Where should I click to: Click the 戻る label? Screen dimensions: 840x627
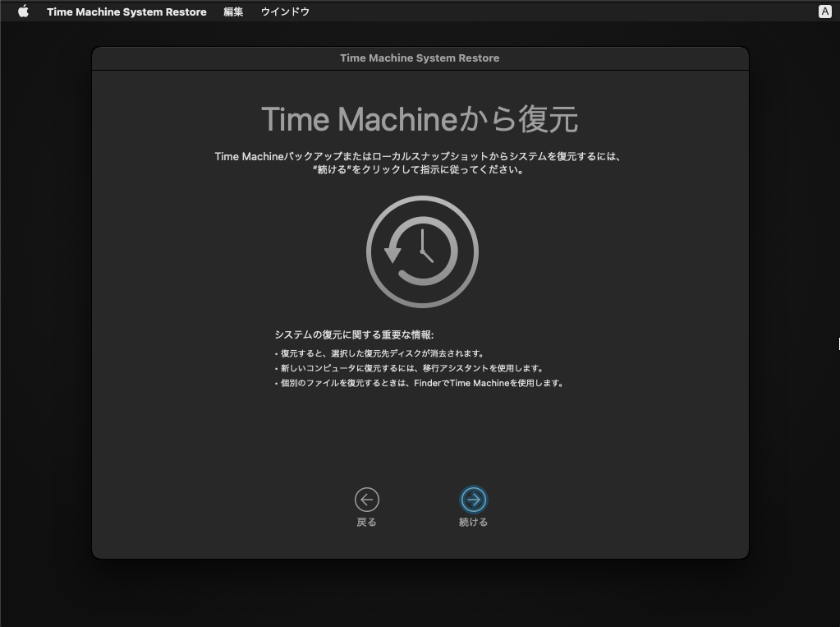coord(367,522)
